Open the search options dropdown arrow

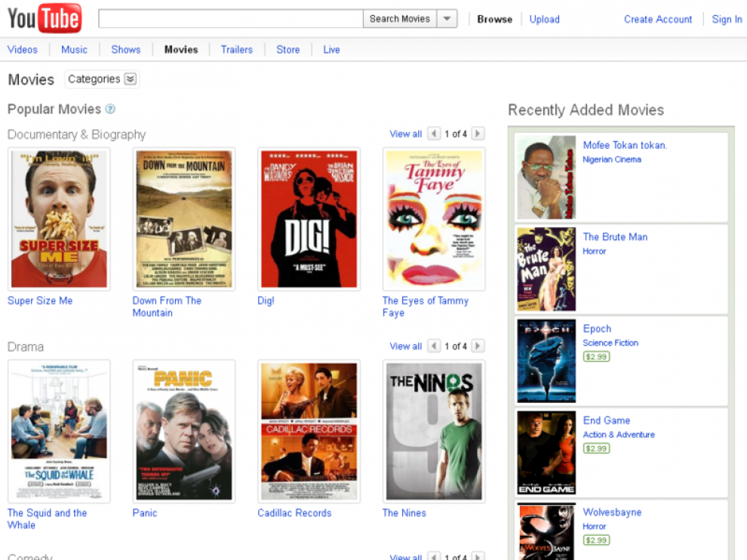point(447,19)
